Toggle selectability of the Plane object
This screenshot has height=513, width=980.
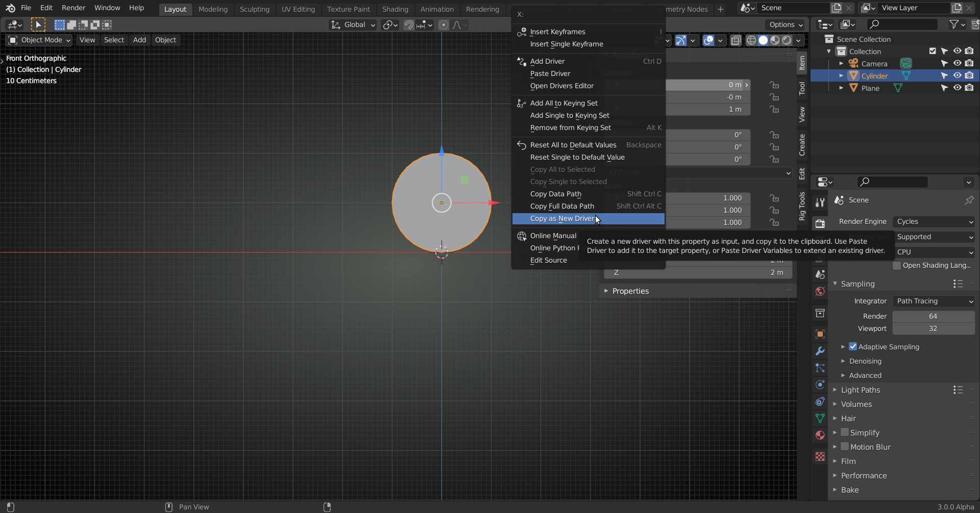pyautogui.click(x=944, y=88)
